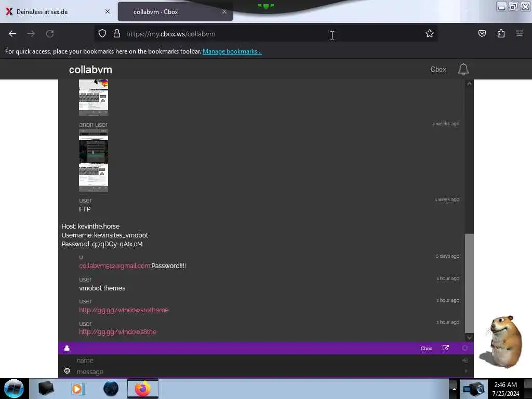Show hidden tray icons arrow
This screenshot has width=532, height=399.
(x=454, y=389)
